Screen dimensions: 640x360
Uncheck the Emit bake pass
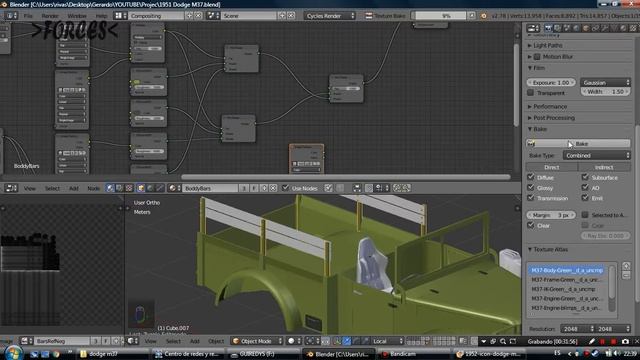click(x=585, y=198)
